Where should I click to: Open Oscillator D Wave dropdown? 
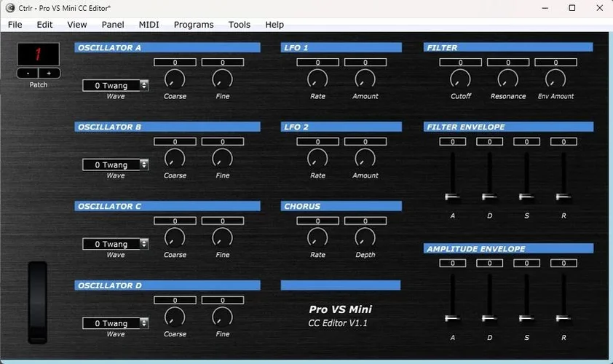coord(115,323)
